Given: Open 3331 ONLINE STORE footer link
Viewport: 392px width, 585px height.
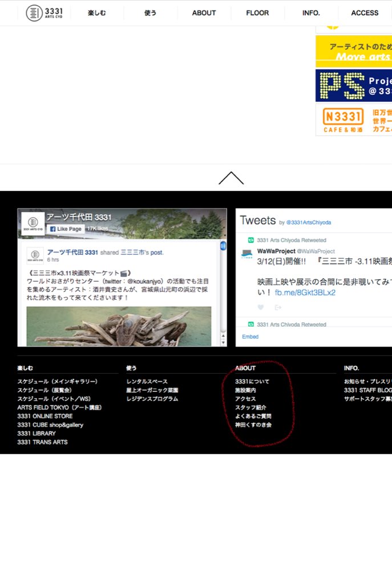Looking at the screenshot, I should click(45, 416).
